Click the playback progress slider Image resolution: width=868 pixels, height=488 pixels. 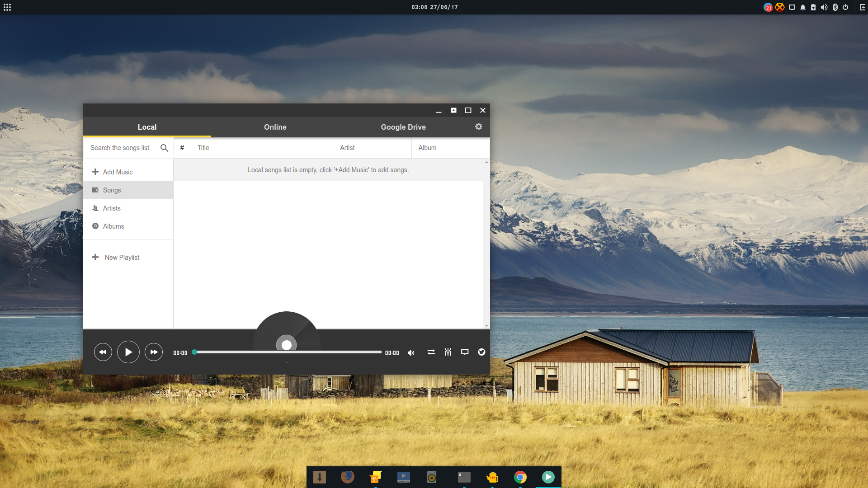(x=288, y=352)
